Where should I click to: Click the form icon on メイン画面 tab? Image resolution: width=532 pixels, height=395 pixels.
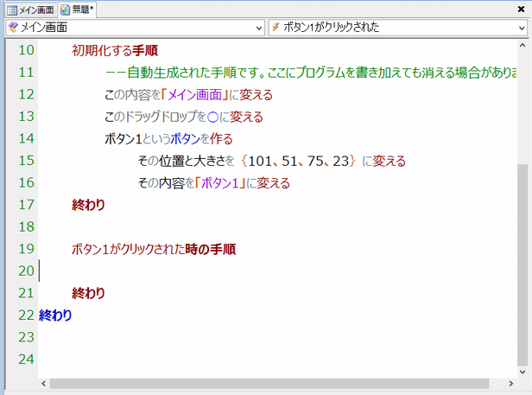pos(12,9)
